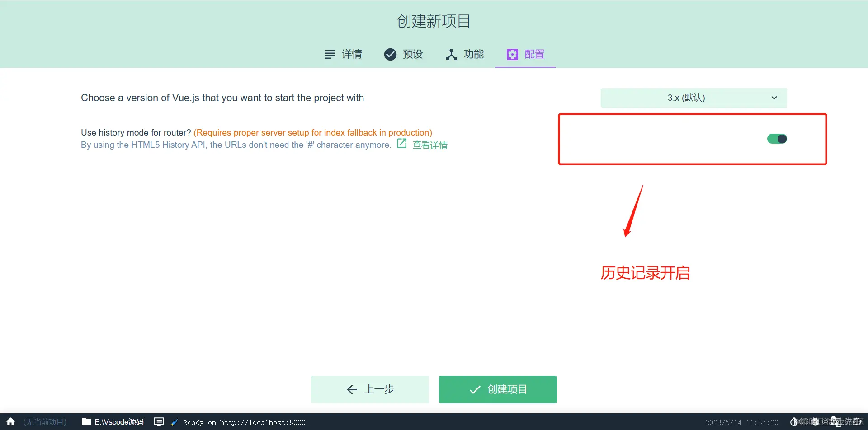868x430 pixels.
Task: Switch to the 预设 tab
Action: (403, 54)
